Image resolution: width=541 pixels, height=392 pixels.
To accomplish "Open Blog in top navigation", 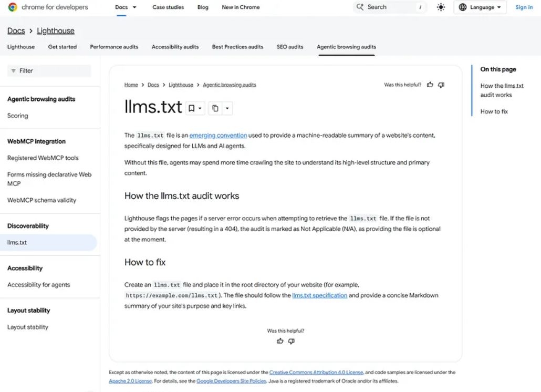I will point(203,7).
